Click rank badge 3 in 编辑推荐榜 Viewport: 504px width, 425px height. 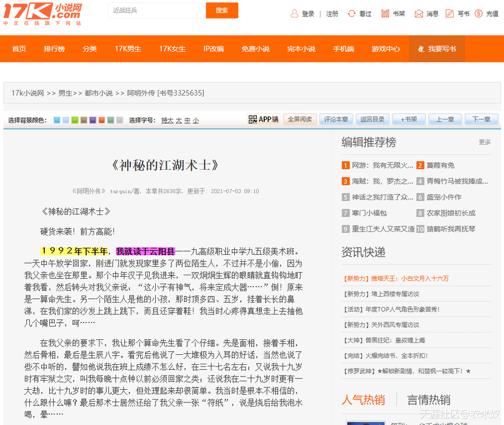point(345,181)
